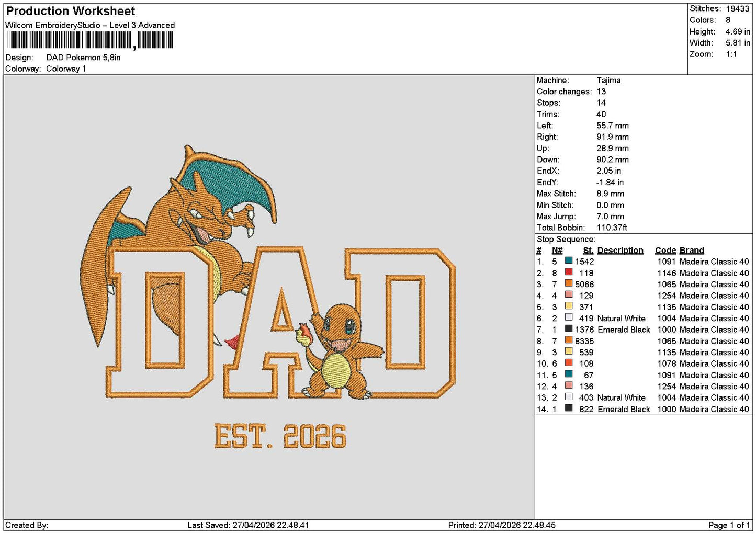756x534 pixels.
Task: Select the Max Stitch value '8.9 mm'
Action: (x=610, y=194)
